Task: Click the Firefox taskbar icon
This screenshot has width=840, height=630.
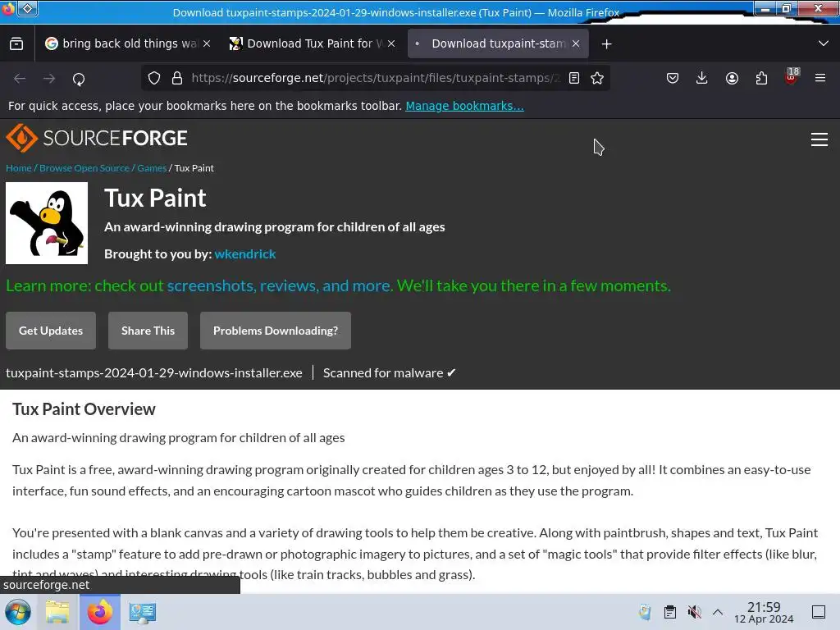Action: point(100,612)
